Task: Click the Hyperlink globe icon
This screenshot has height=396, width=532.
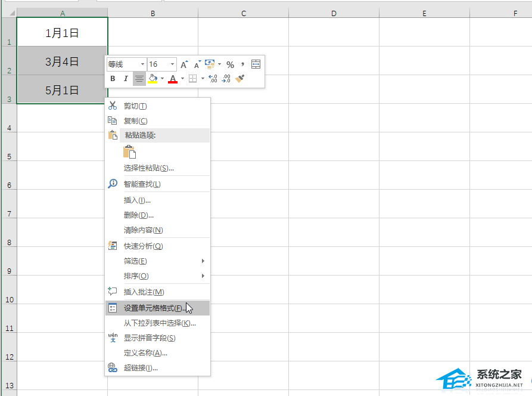Action: pos(113,367)
